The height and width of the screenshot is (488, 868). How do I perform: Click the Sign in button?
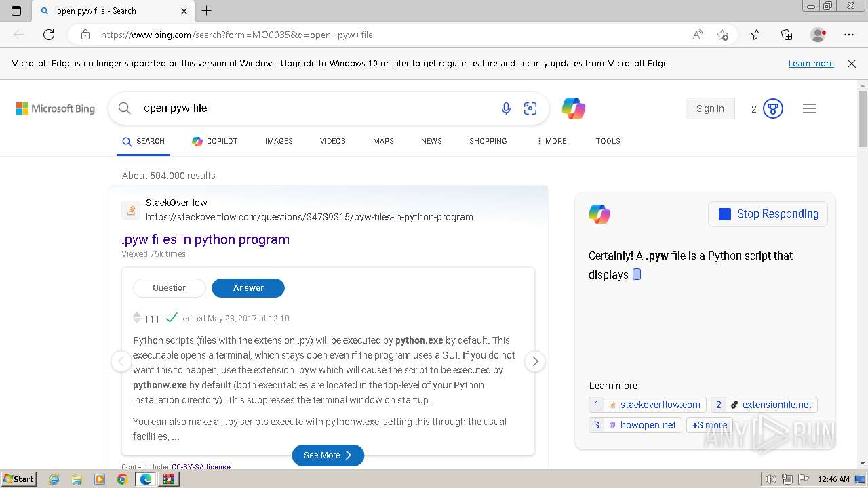(x=710, y=108)
